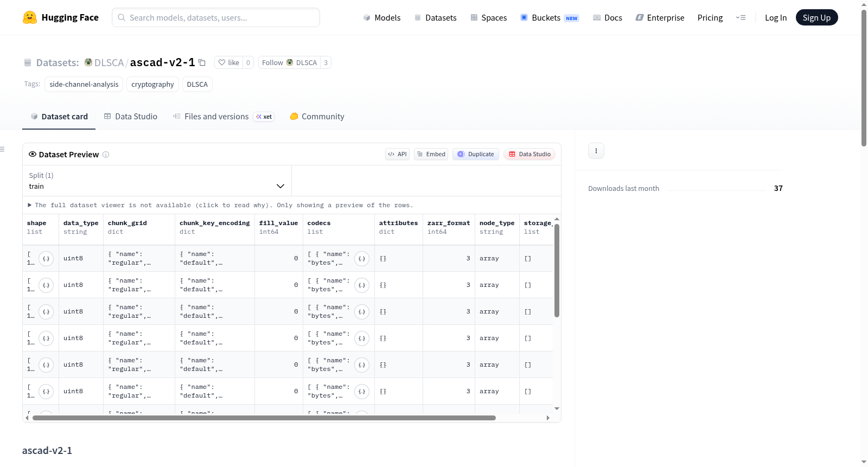
Task: Expand codecs JSON in first row
Action: [x=362, y=259]
